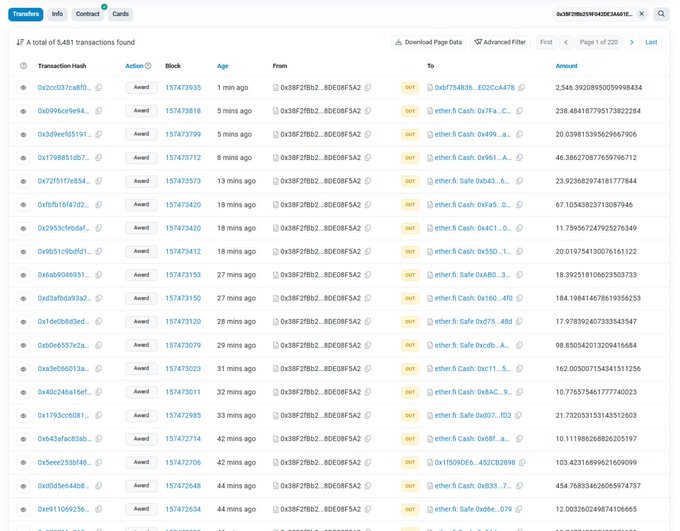680x531 pixels.
Task: Preview transaction 0x1798851db7 with eye icon
Action: pos(23,158)
